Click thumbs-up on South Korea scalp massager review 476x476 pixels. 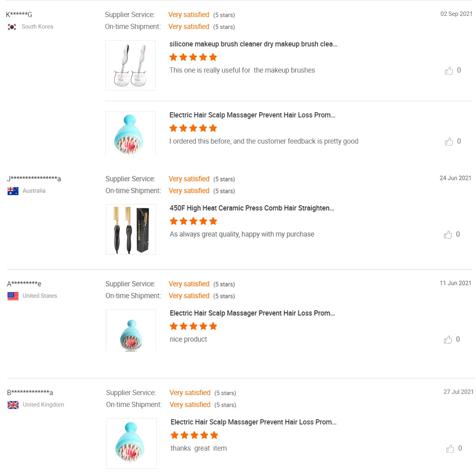pyautogui.click(x=449, y=142)
